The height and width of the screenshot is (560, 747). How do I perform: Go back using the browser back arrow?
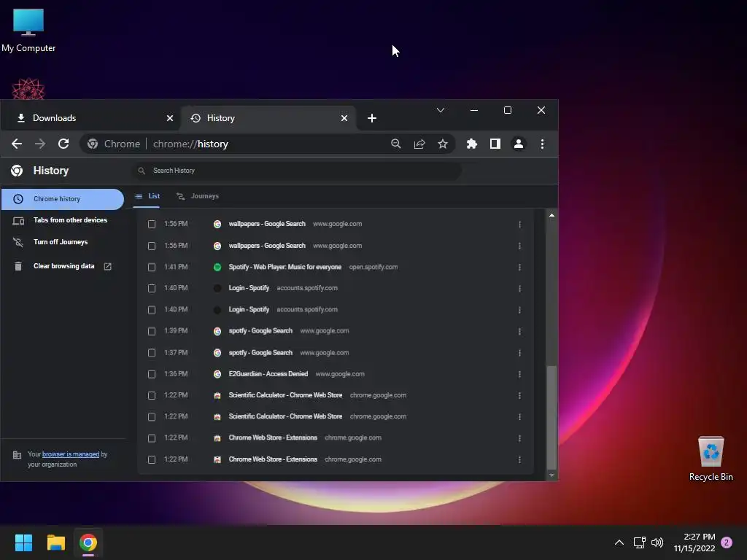pos(17,144)
